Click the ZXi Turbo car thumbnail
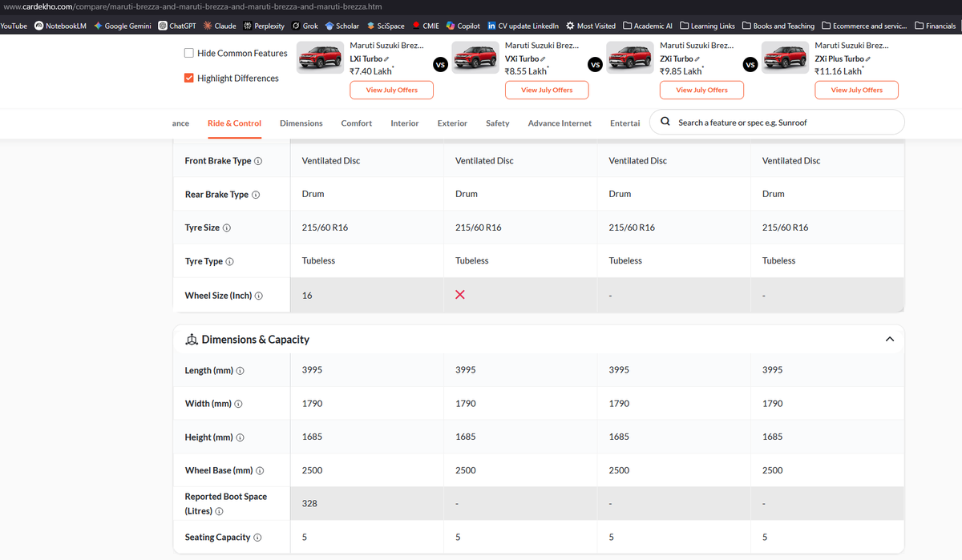This screenshot has width=962, height=560. click(631, 58)
